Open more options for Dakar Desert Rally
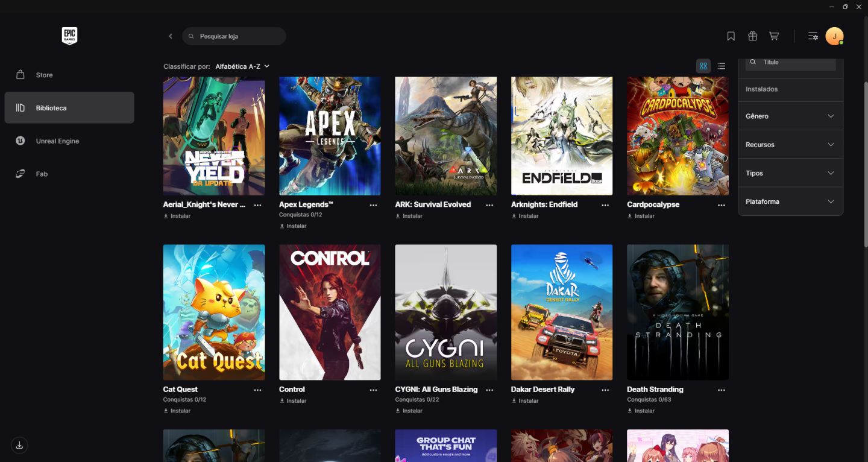The image size is (868, 462). point(605,390)
